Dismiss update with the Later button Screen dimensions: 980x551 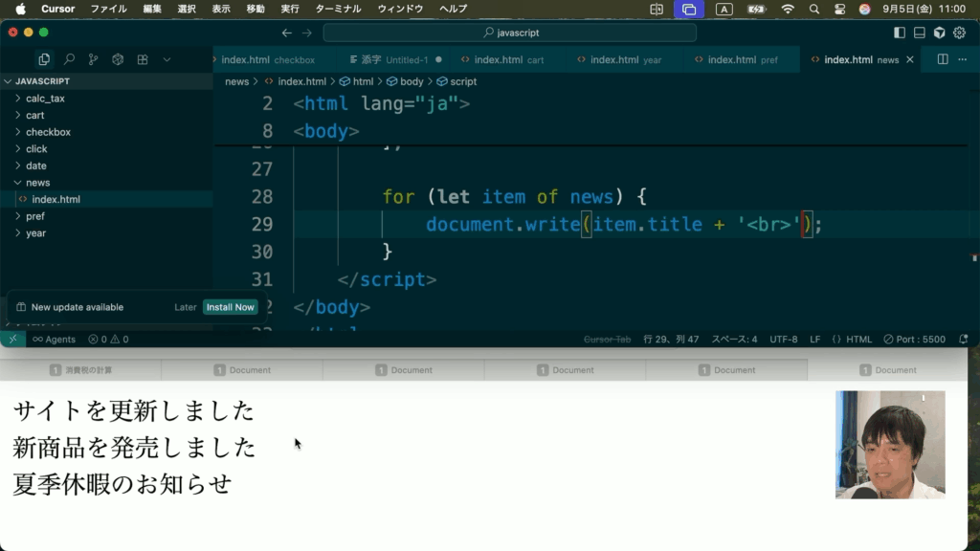click(x=185, y=307)
